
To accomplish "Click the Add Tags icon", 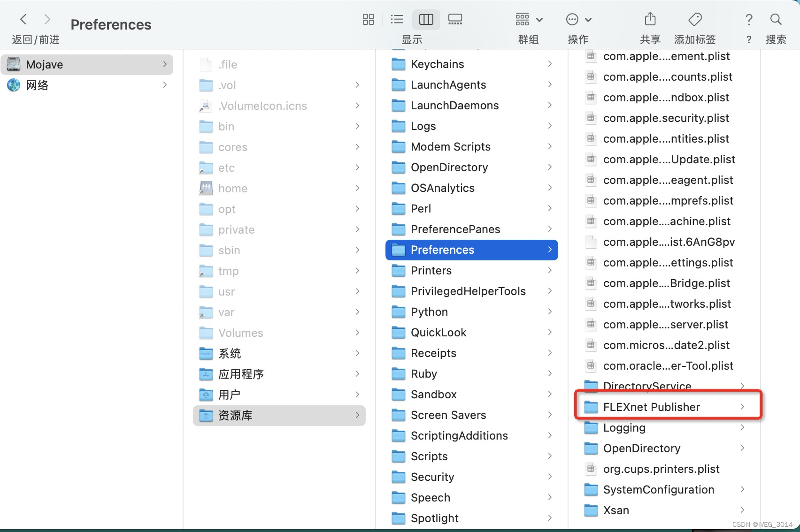I will pos(695,19).
